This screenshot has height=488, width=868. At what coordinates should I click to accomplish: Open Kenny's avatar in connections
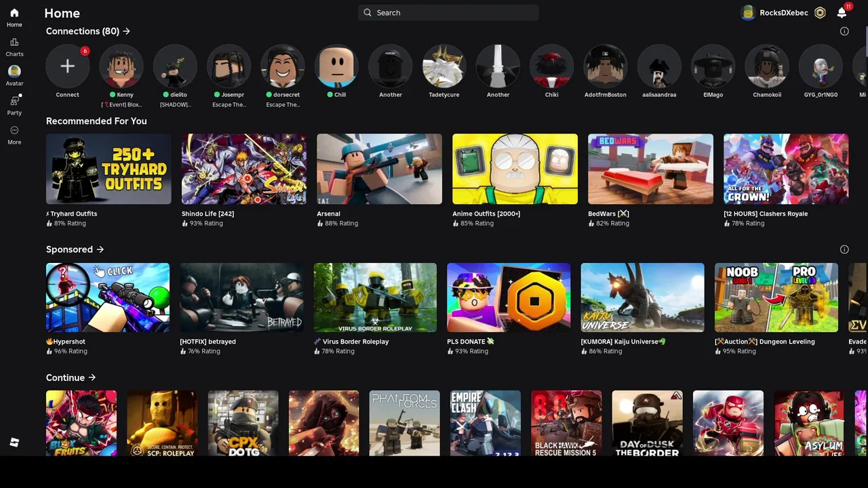point(121,66)
